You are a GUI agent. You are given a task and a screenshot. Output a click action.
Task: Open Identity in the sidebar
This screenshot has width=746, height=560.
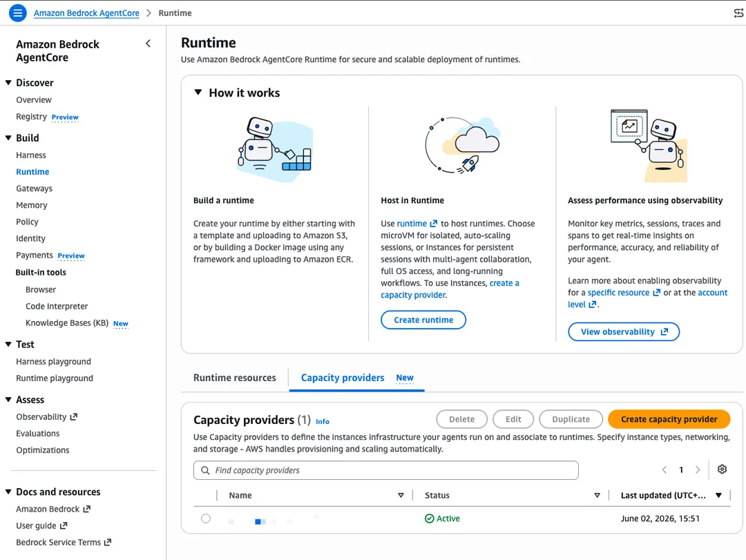point(30,238)
